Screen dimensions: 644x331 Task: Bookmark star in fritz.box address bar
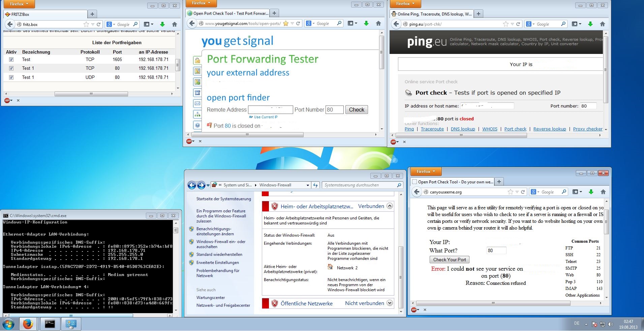[86, 24]
